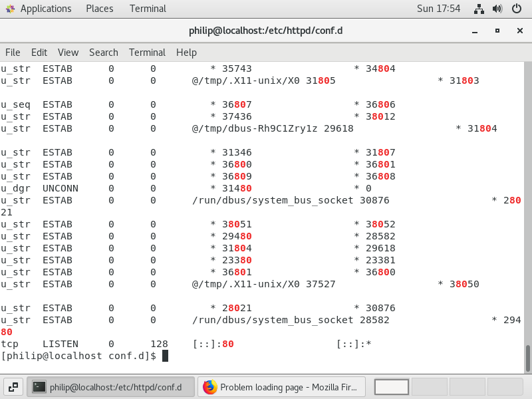Open the Search menu
The height and width of the screenshot is (399, 532).
tap(104, 53)
